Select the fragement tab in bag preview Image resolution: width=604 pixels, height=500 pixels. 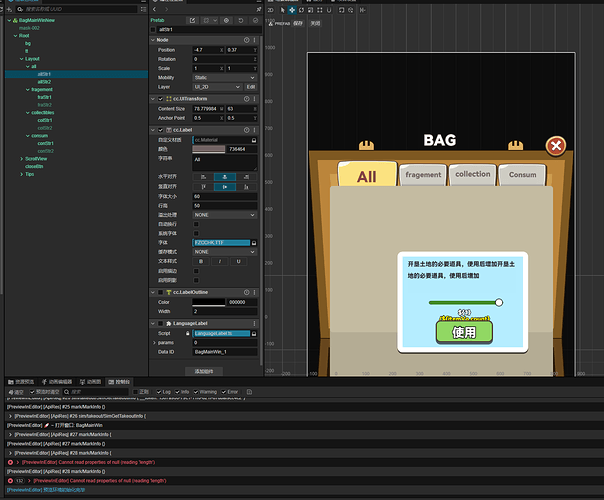(423, 175)
